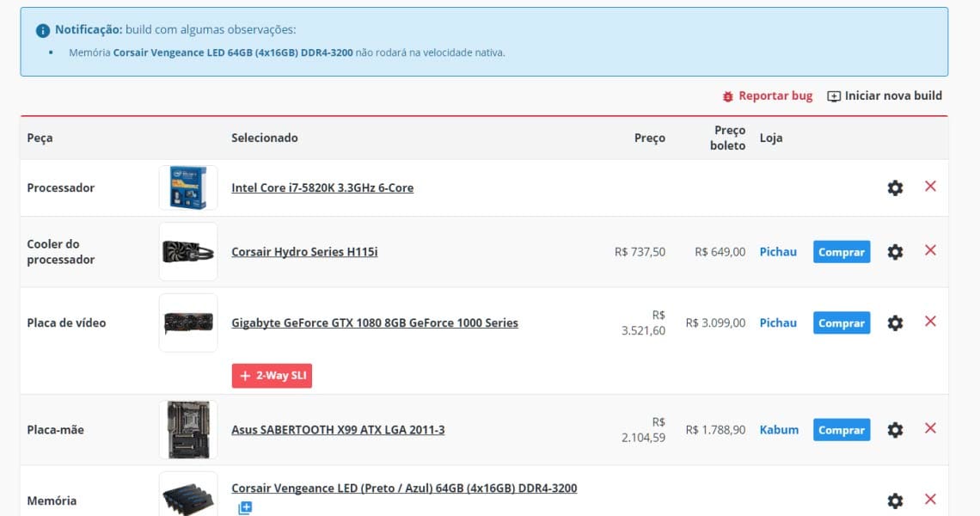980x516 pixels.
Task: Add 2-Way SLI to the build
Action: point(272,376)
